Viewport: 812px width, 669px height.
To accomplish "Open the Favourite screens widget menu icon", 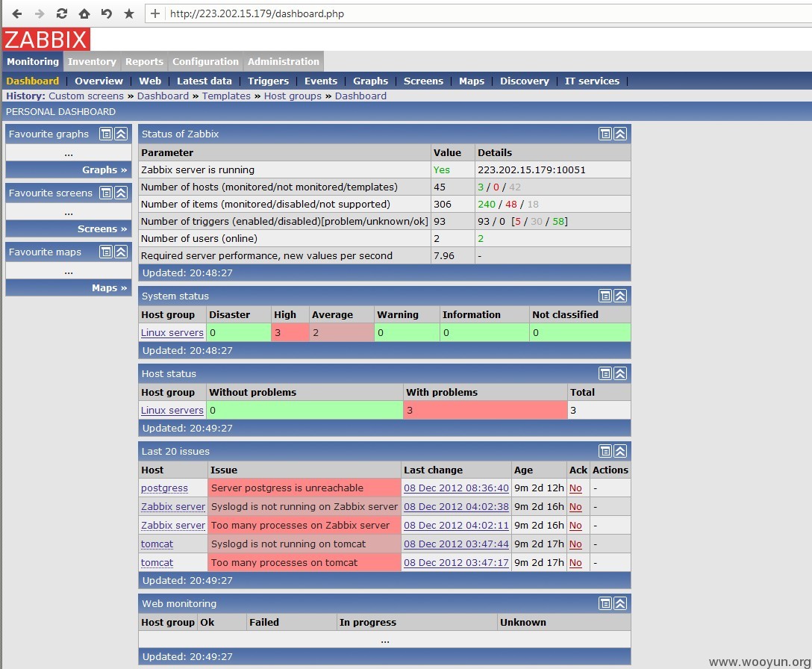I will (106, 193).
